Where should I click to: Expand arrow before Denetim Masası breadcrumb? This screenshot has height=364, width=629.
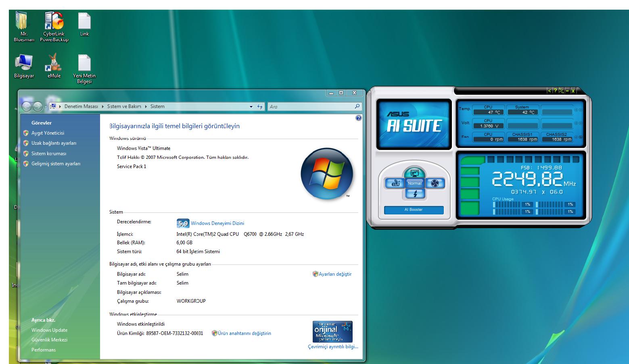pos(60,106)
